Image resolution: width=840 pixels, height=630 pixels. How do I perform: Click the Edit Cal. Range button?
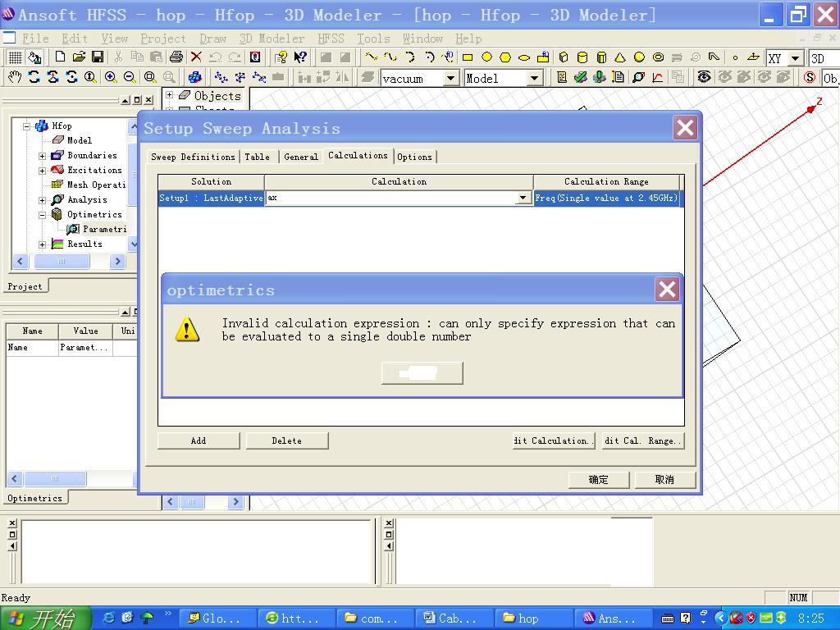[643, 441]
